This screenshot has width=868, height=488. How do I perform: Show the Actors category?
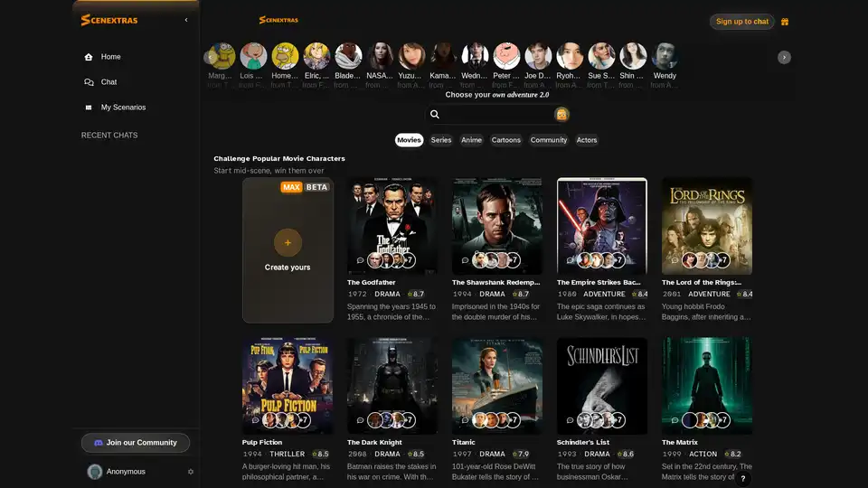point(587,140)
